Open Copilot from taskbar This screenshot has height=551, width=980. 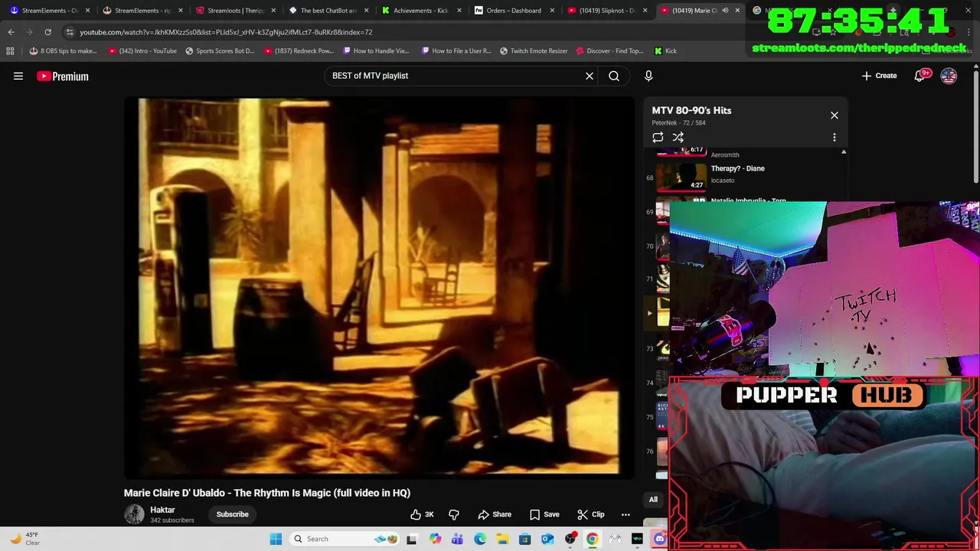tap(435, 539)
